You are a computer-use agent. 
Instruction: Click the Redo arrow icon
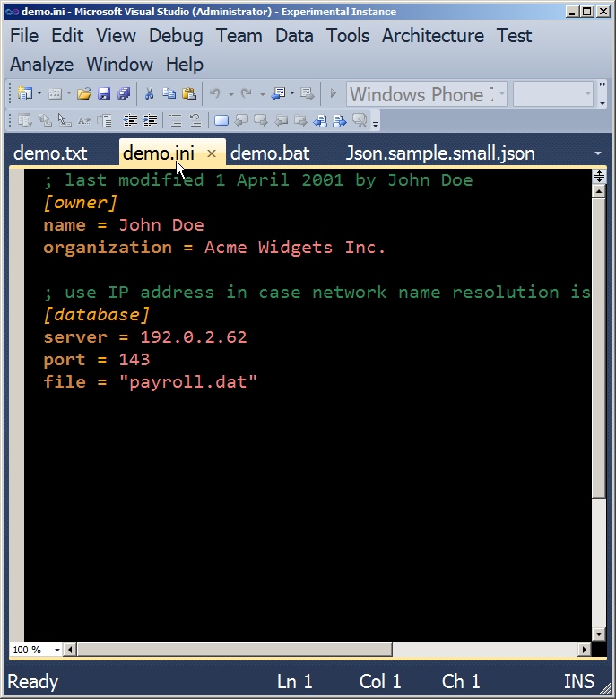click(247, 93)
